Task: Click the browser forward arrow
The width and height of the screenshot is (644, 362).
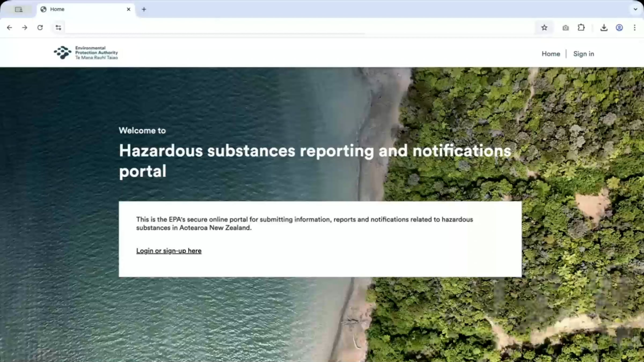Action: click(25, 28)
